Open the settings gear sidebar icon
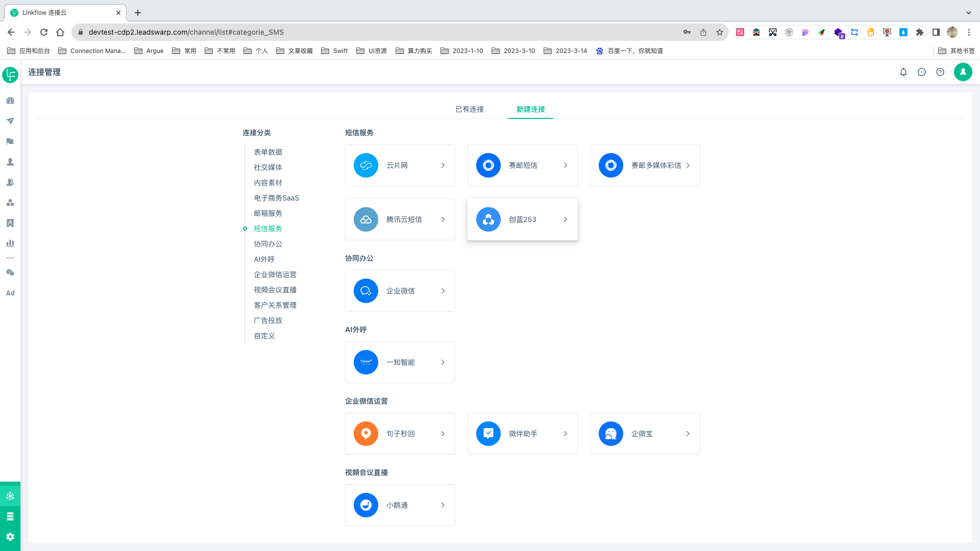The height and width of the screenshot is (551, 980). (10, 537)
